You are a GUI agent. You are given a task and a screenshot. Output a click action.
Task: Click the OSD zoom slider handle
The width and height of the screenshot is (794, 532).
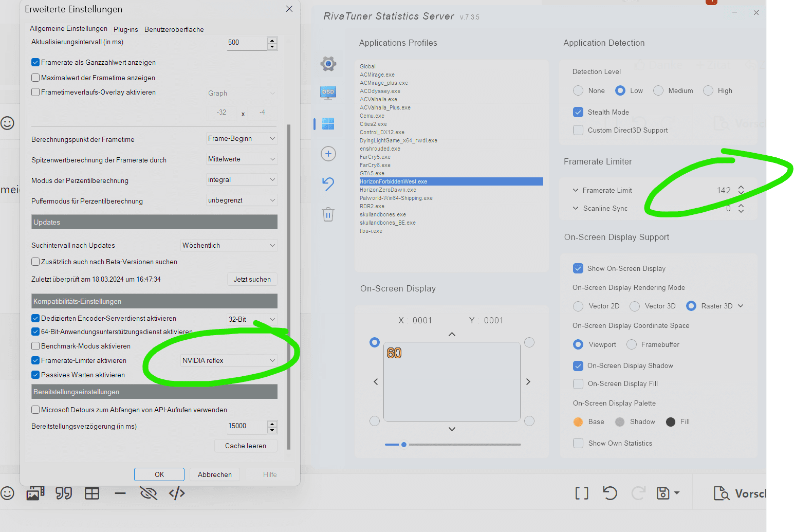tap(404, 445)
